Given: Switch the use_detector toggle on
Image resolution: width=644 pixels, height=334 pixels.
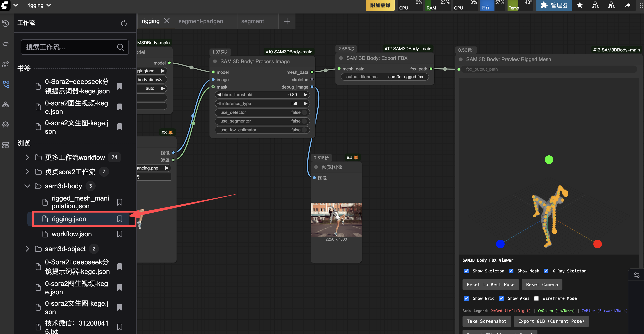Looking at the screenshot, I should point(304,112).
